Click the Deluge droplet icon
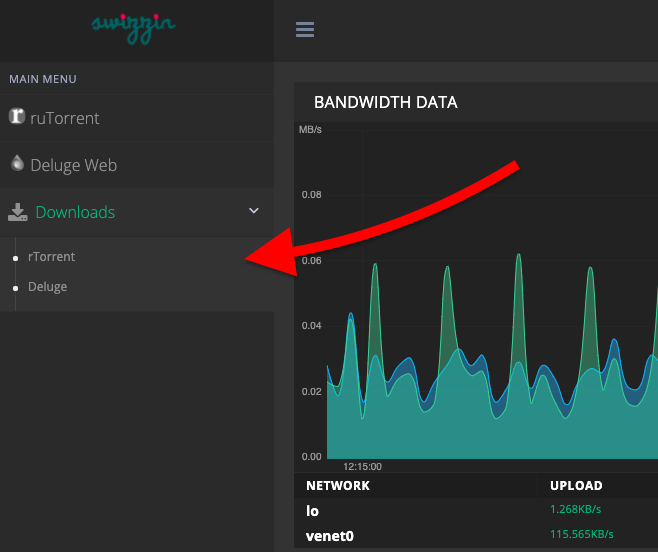The height and width of the screenshot is (552, 658). click(x=17, y=163)
